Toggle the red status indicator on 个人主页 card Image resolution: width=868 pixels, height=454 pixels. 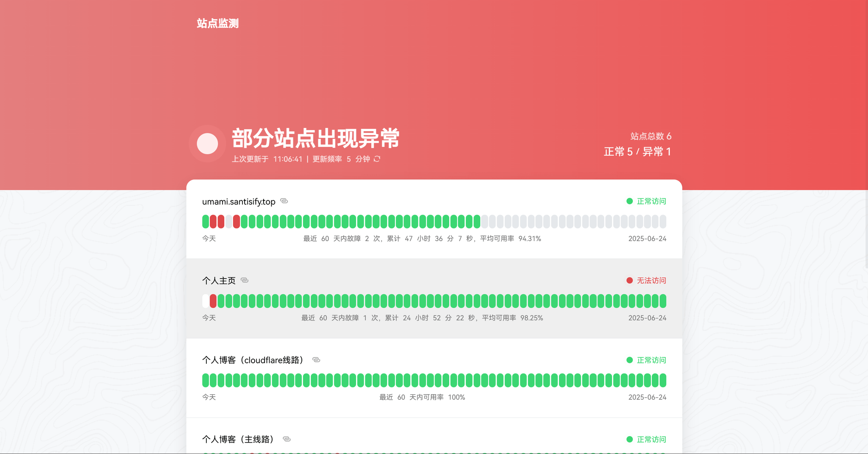point(629,280)
